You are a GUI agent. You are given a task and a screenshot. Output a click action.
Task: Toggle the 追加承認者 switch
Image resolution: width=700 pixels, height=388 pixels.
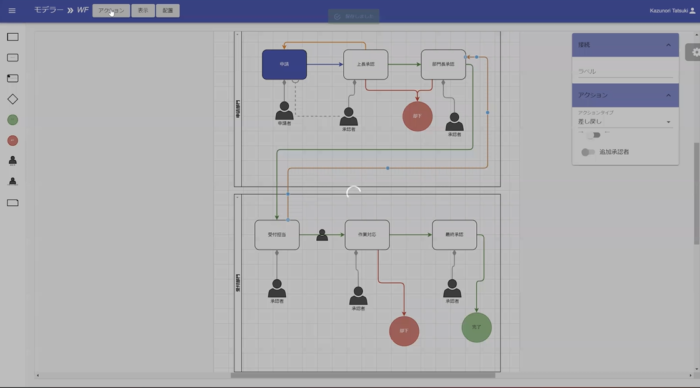[x=588, y=152]
